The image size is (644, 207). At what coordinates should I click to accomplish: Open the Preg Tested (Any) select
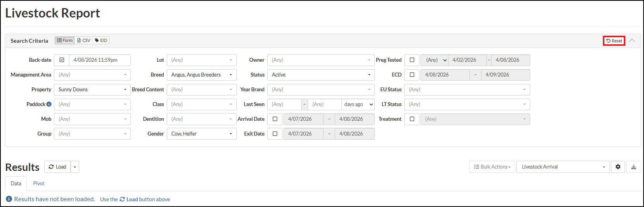click(x=435, y=60)
